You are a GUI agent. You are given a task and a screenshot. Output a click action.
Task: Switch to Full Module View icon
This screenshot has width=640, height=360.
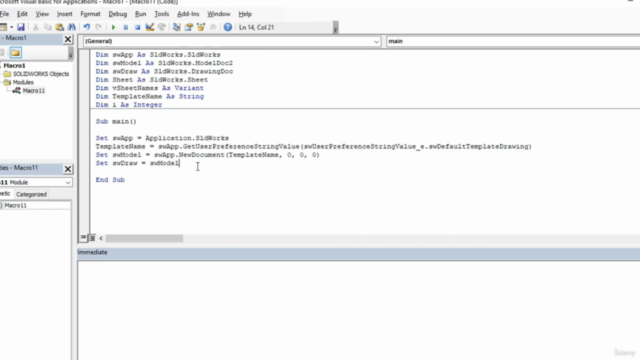click(x=92, y=238)
